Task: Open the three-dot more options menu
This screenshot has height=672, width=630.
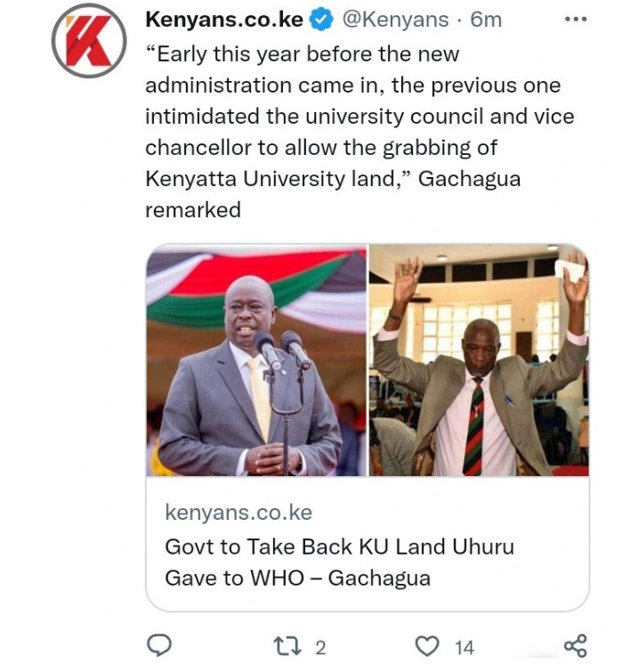Action: coord(576,20)
